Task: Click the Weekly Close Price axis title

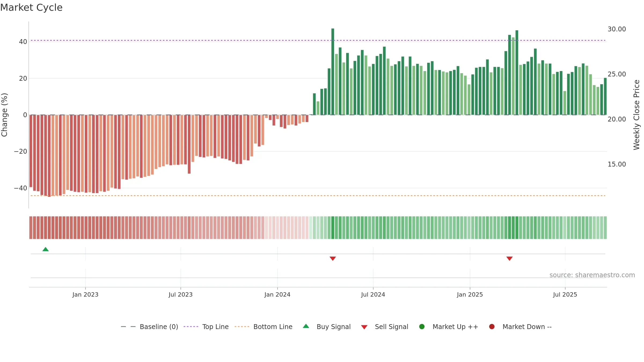Action: 636,115
